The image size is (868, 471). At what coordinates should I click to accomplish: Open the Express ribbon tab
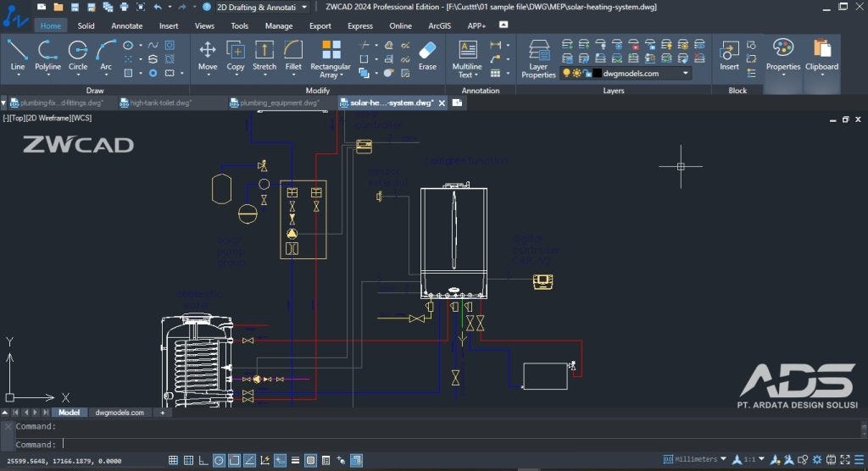click(359, 26)
